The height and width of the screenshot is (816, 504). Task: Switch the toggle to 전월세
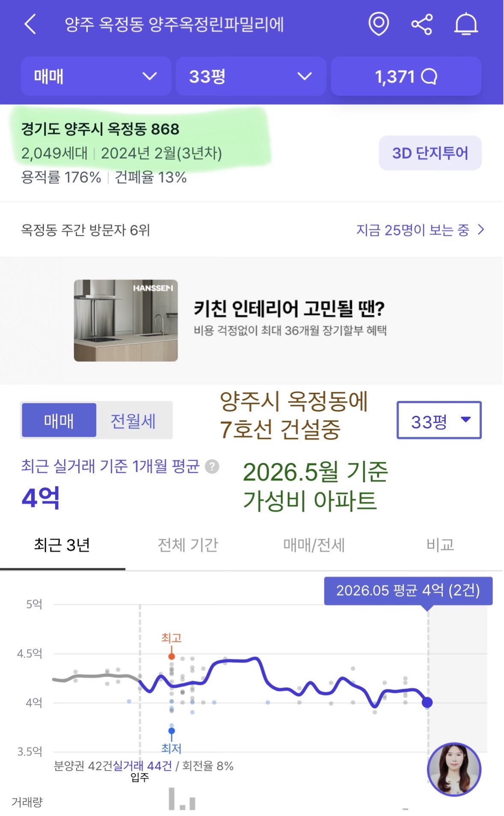[x=133, y=421]
